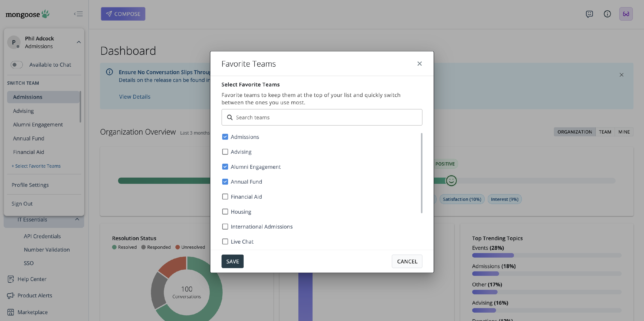This screenshot has width=644, height=321.
Task: Collapse the IT Essentials section
Action: (x=77, y=219)
